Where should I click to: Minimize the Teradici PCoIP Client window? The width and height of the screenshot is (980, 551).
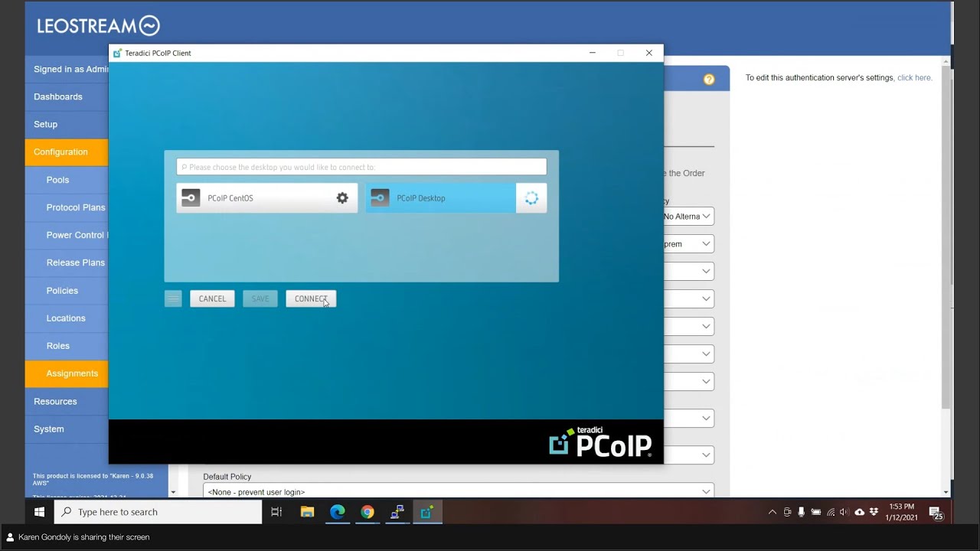592,53
